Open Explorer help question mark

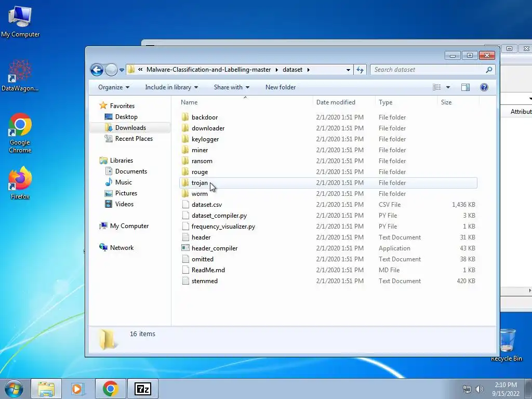coord(484,87)
